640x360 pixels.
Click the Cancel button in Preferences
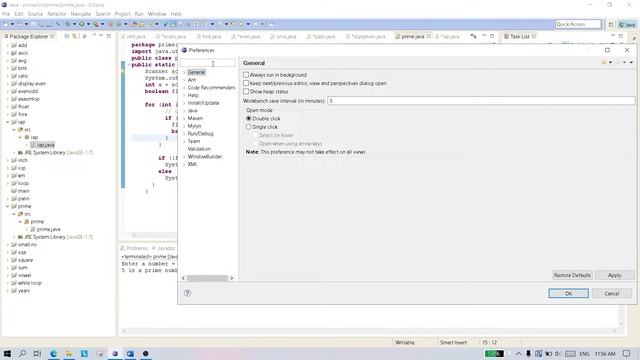(611, 293)
